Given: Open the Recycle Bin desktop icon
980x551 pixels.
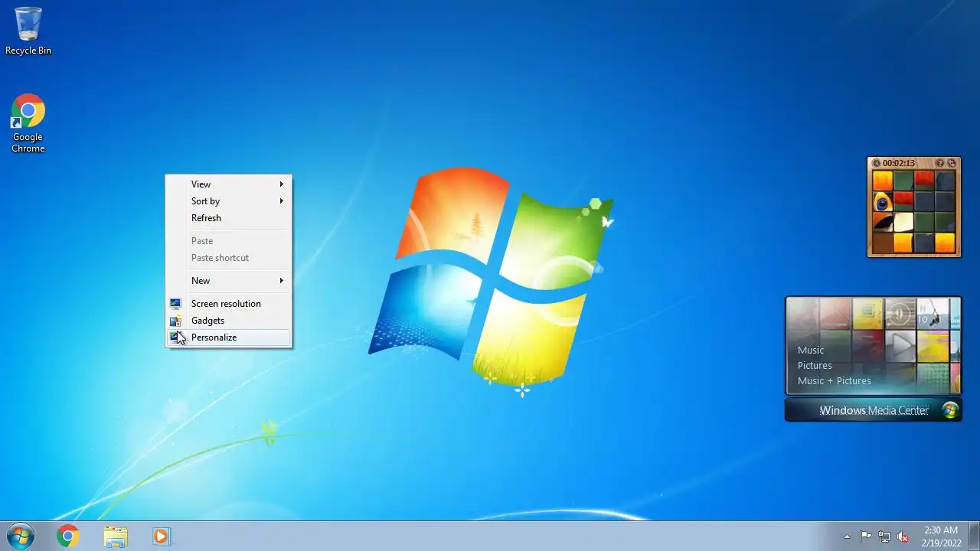Looking at the screenshot, I should [28, 31].
